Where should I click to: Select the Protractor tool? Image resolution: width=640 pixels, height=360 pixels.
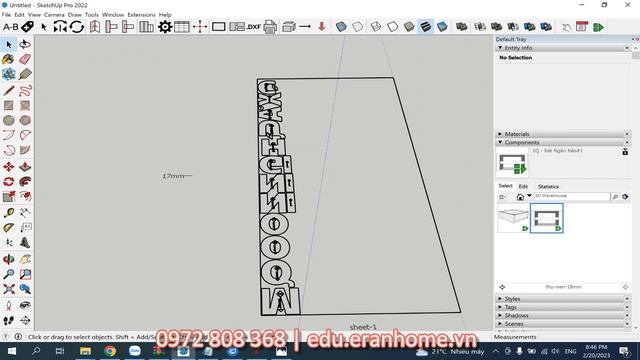9,228
